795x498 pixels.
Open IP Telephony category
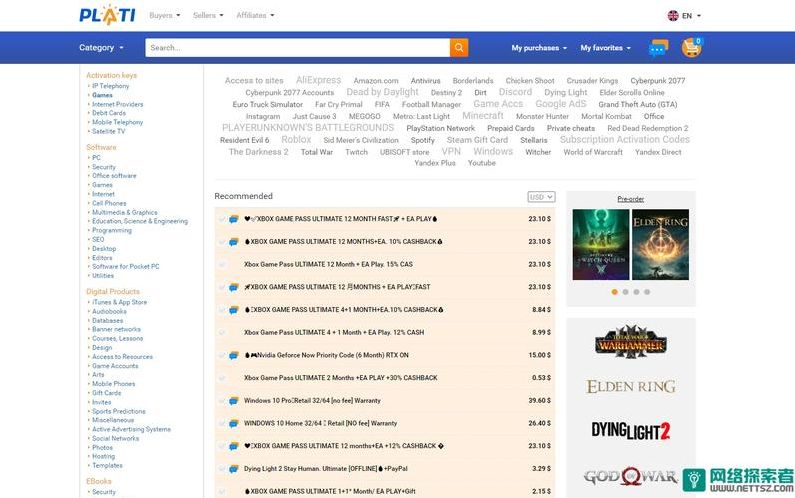coord(111,86)
